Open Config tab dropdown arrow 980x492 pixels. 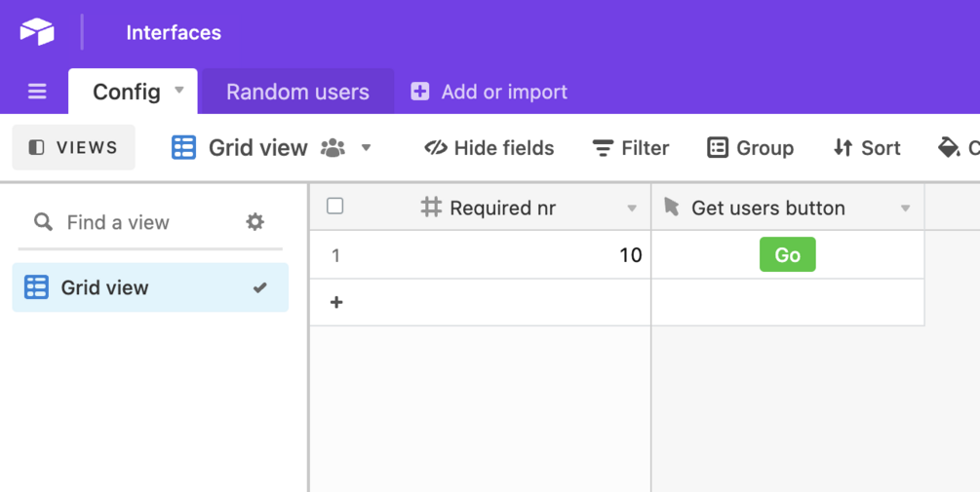tap(179, 91)
